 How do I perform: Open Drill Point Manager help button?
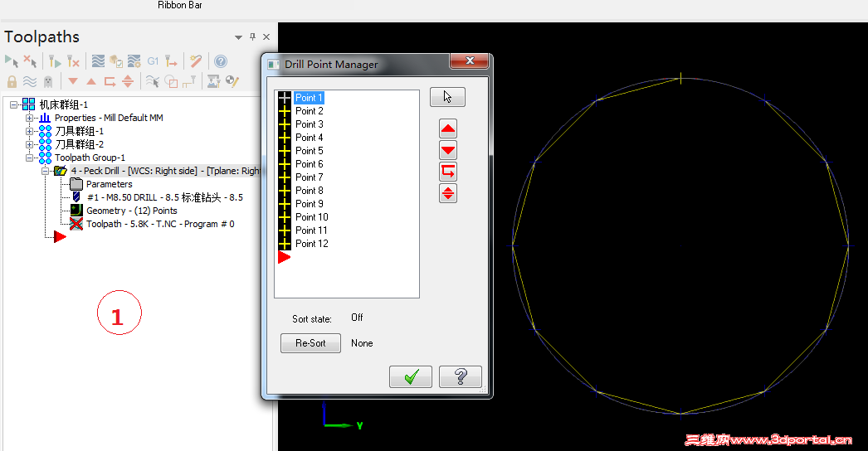461,377
